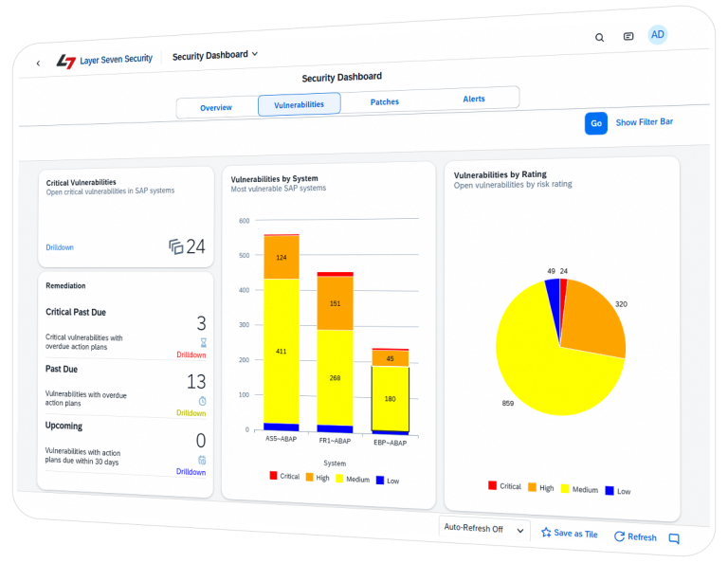Viewport: 728px width, 563px height.
Task: Click yellow Medium swatch in bar chart legend
Action: 339,478
